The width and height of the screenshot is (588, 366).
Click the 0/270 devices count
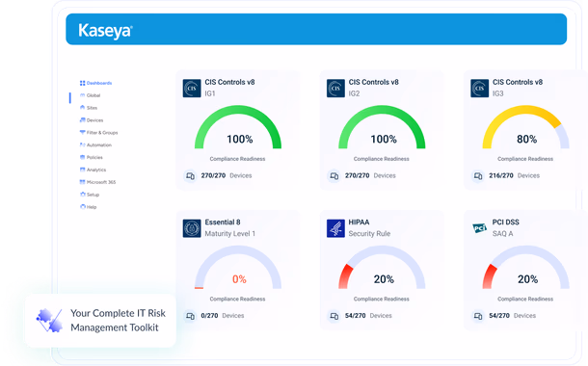209,316
